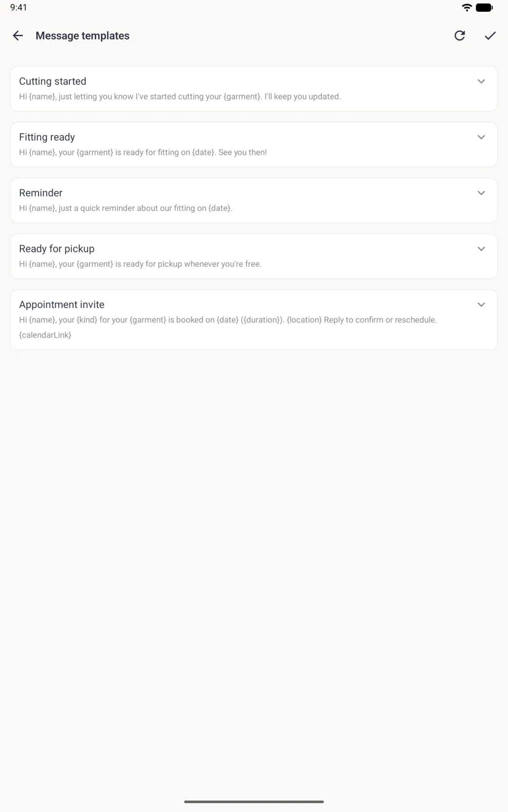The image size is (508, 812).
Task: Tap the battery status icon
Action: [x=484, y=7]
